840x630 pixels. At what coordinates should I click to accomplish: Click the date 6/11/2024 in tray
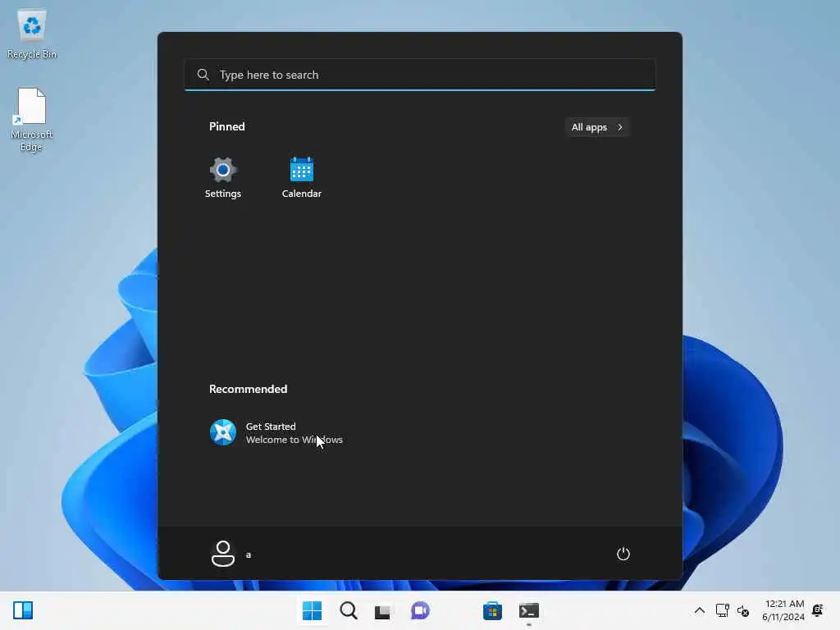tap(783, 617)
